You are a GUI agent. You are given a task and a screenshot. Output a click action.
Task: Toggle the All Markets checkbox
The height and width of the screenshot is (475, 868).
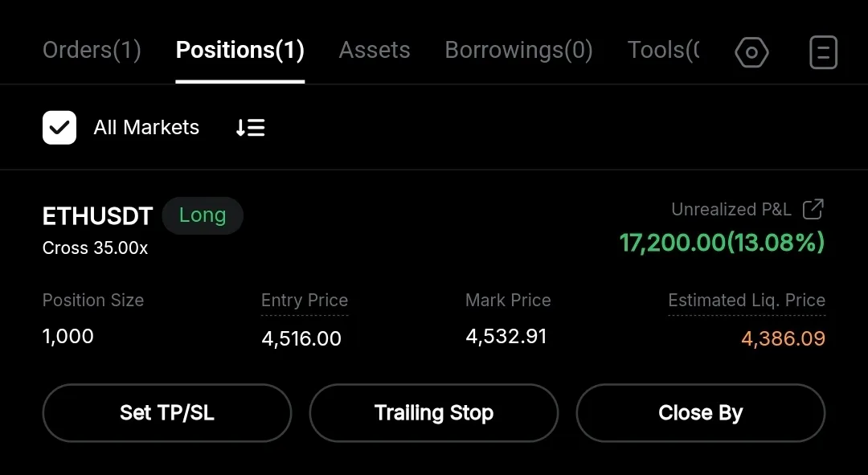59,128
